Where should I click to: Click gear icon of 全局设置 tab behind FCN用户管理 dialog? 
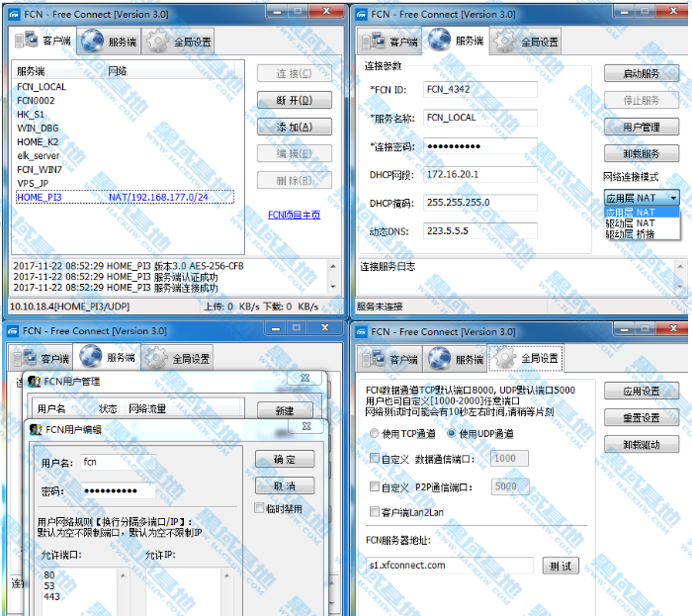point(156,358)
